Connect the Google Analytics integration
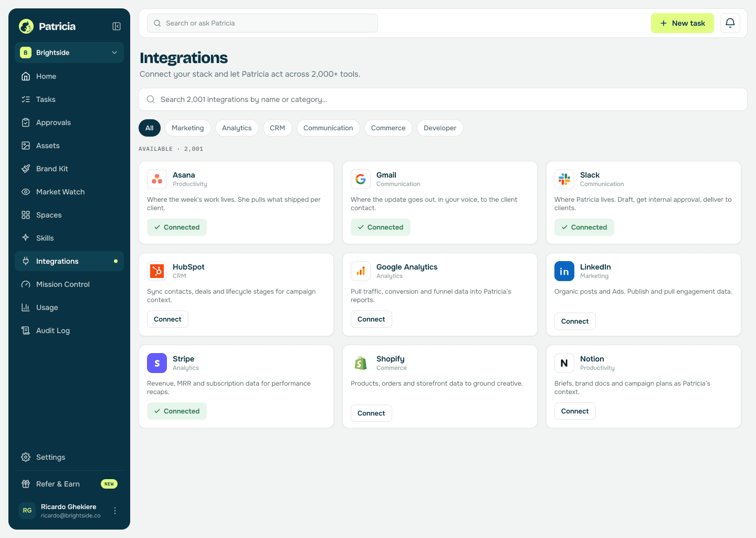The height and width of the screenshot is (538, 756). tap(371, 319)
